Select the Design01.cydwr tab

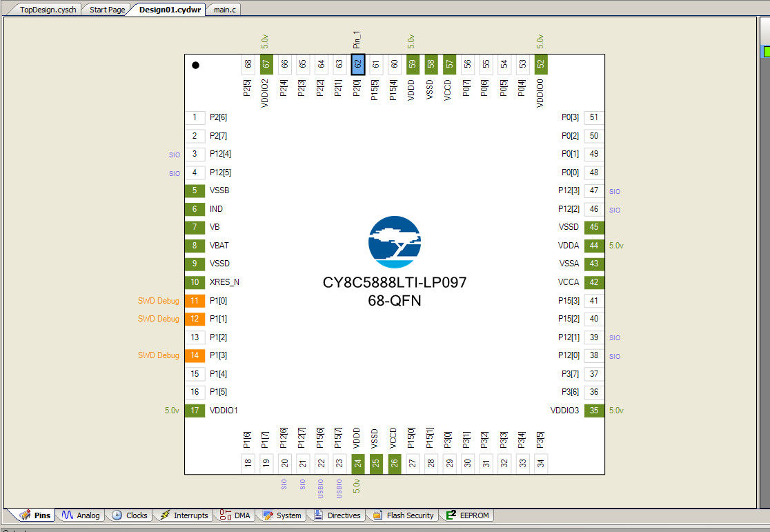pos(170,10)
